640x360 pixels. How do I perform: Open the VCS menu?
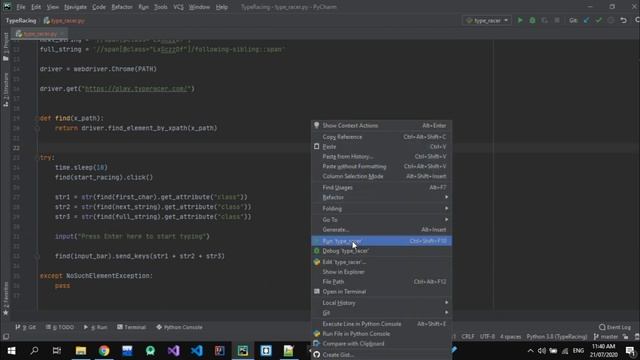pos(178,7)
